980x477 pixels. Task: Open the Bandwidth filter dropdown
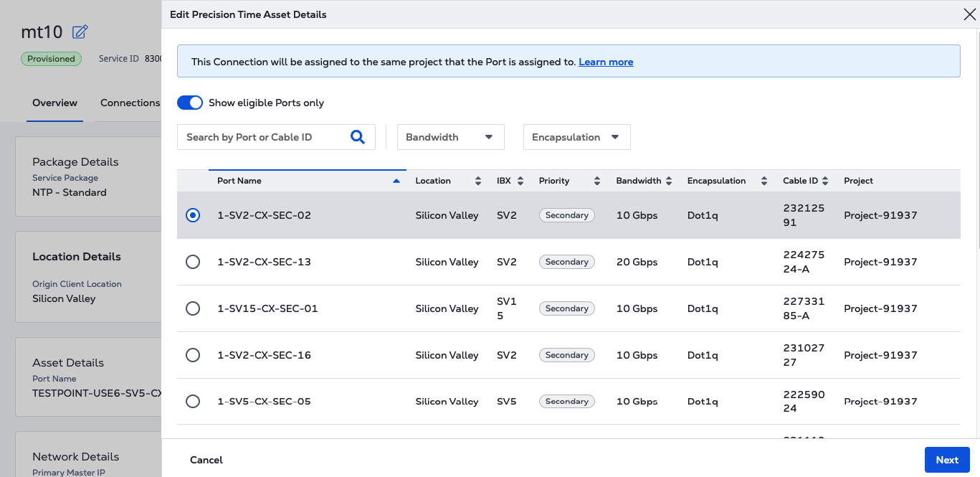[450, 137]
